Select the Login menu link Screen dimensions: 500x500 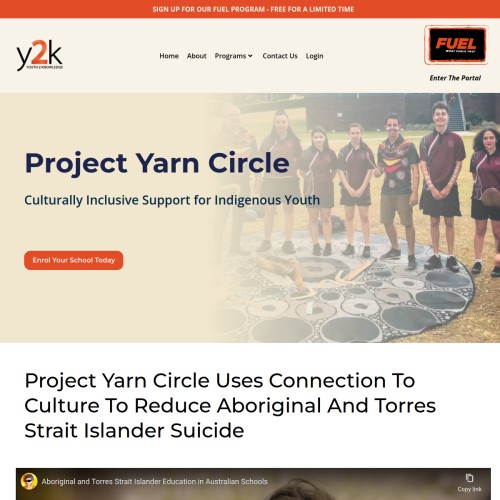(315, 56)
